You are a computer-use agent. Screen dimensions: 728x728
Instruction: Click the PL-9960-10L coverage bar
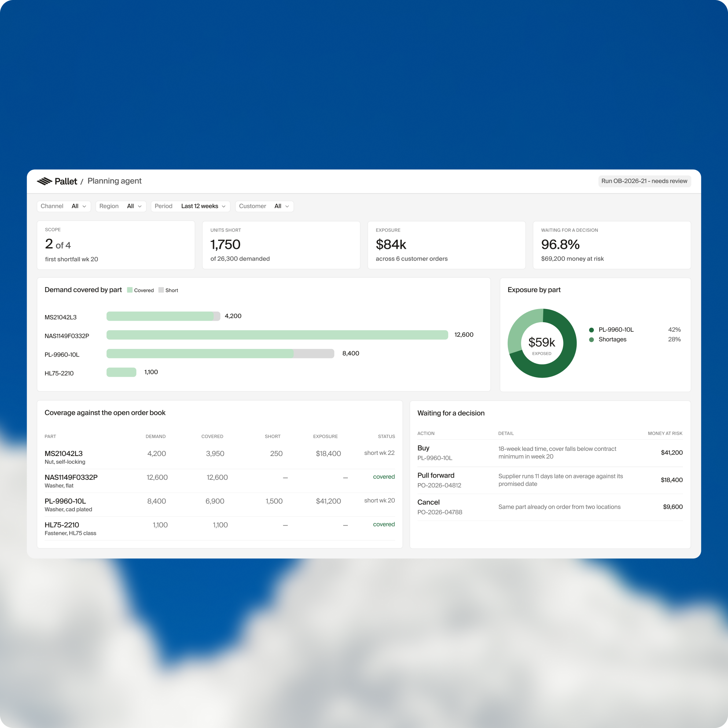coord(220,353)
